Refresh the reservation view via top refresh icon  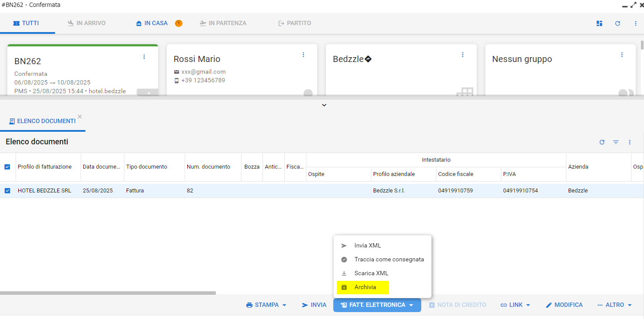pyautogui.click(x=618, y=23)
